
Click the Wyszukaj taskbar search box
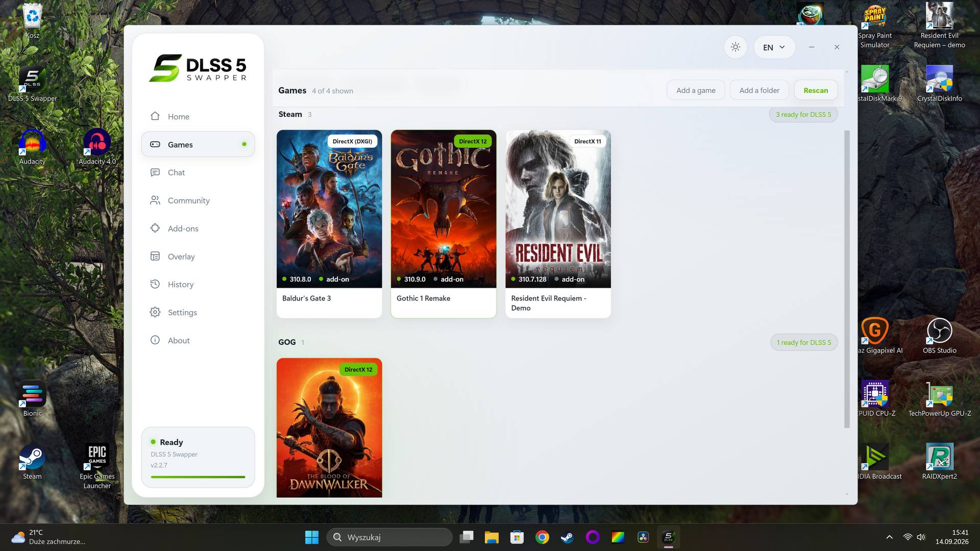[389, 537]
